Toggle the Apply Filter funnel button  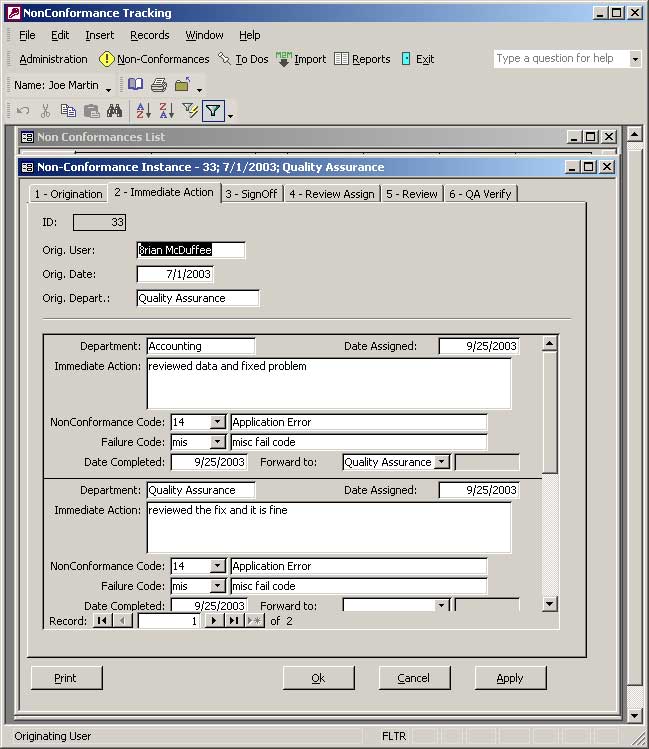pos(213,111)
